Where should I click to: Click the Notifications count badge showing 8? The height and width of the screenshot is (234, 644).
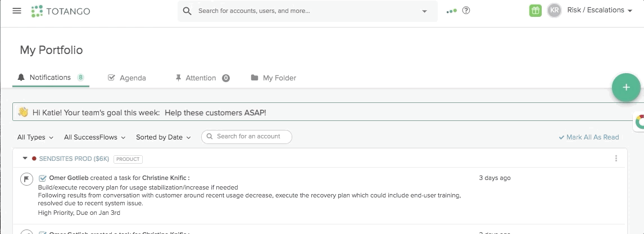click(81, 77)
